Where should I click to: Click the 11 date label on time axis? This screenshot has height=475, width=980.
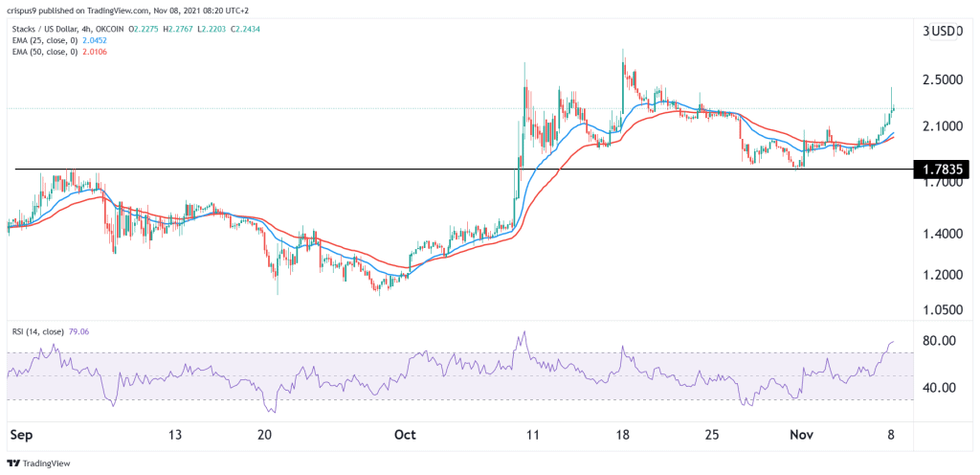[x=532, y=435]
